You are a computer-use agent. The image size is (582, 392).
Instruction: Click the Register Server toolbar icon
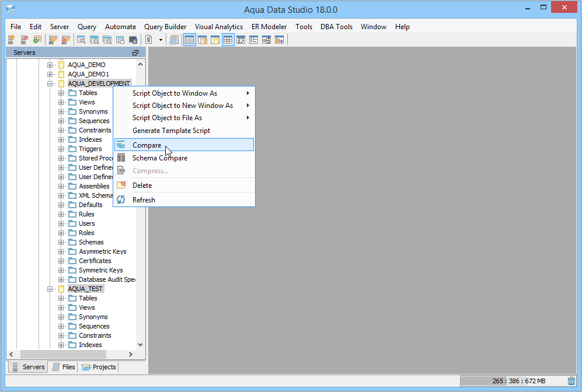click(11, 40)
